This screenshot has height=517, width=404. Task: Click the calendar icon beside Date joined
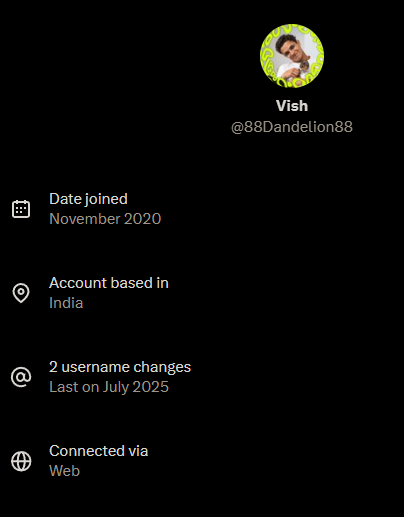click(21, 209)
